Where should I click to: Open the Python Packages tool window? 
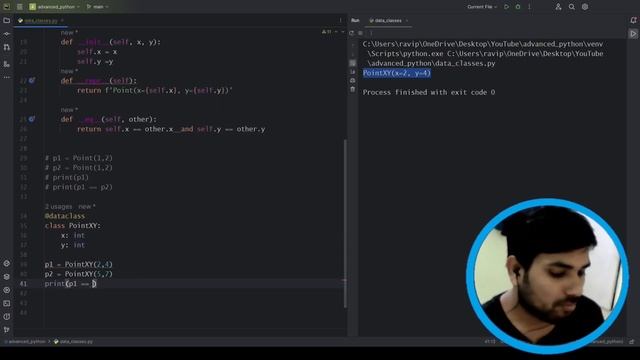tap(7, 264)
